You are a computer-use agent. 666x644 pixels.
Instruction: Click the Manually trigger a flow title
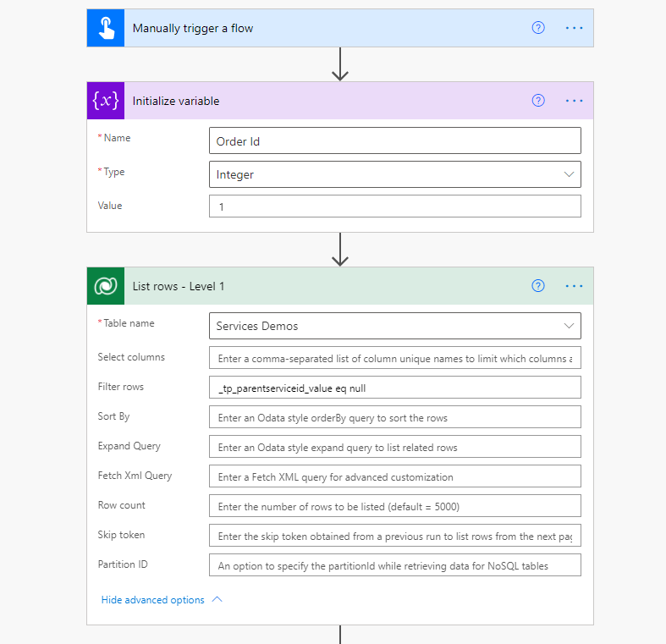[x=193, y=28]
